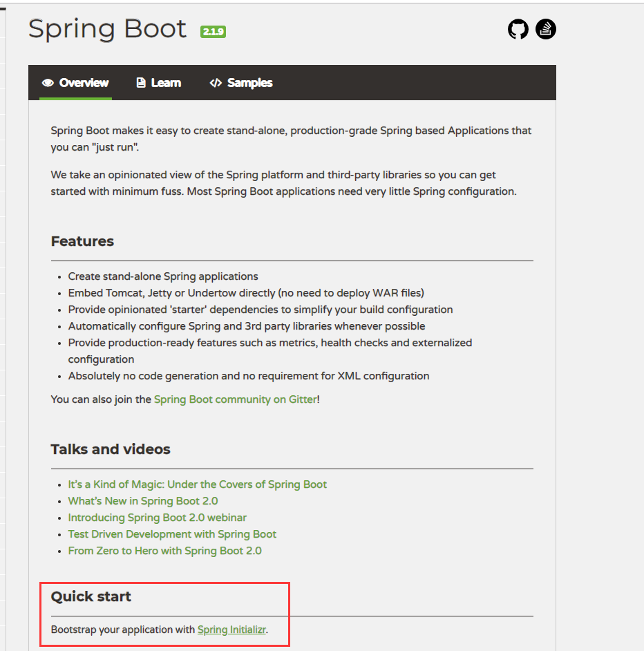This screenshot has width=644, height=651.
Task: Open Test Driven Development with Spring Boot
Action: [x=172, y=534]
